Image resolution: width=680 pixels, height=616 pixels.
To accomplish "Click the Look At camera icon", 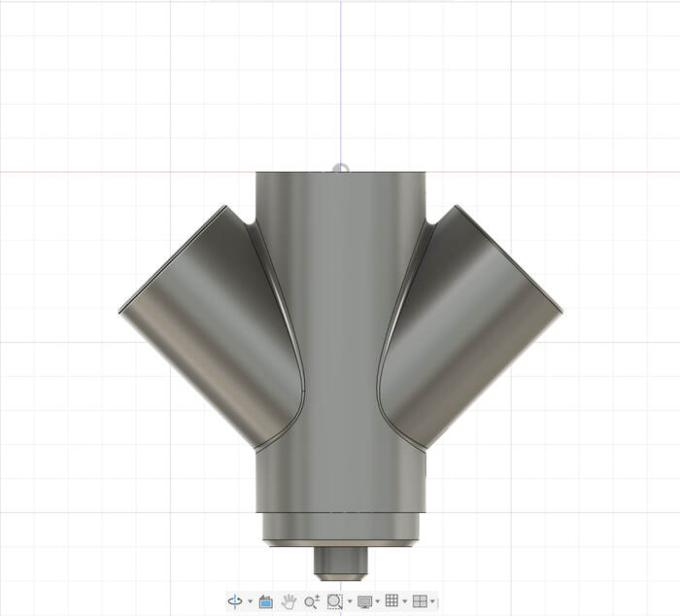I will click(265, 601).
